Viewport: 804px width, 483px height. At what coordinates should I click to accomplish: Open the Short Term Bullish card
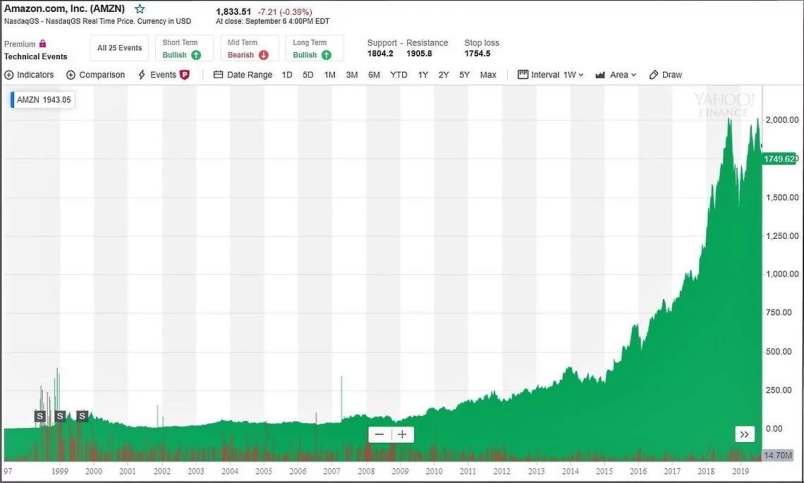(184, 48)
